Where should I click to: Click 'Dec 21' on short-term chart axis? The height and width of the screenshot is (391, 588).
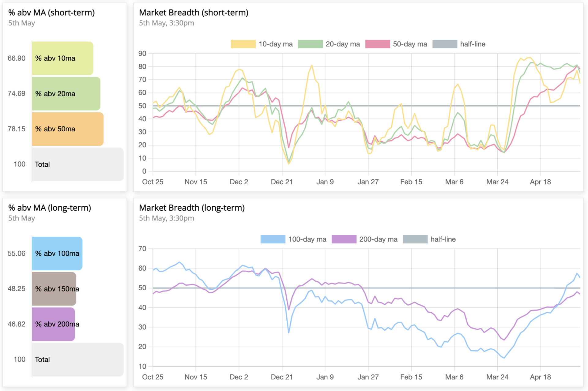282,182
